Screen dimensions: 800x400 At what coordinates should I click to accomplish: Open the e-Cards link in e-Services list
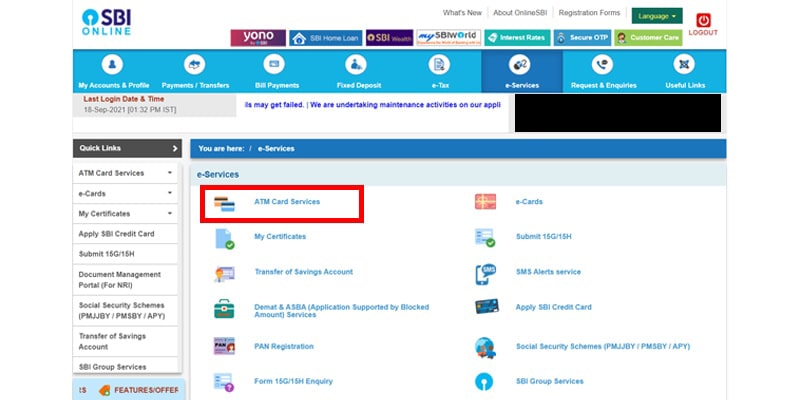tap(529, 202)
